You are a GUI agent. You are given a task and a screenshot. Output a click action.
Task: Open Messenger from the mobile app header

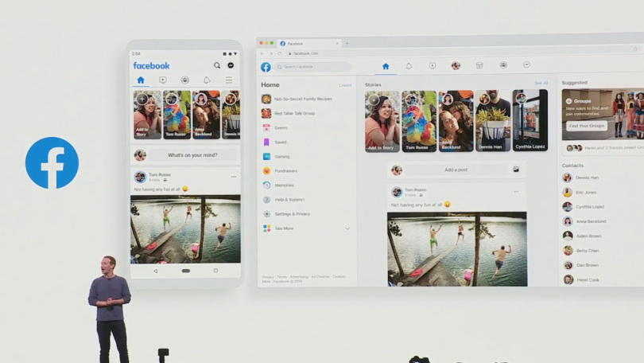[x=231, y=65]
